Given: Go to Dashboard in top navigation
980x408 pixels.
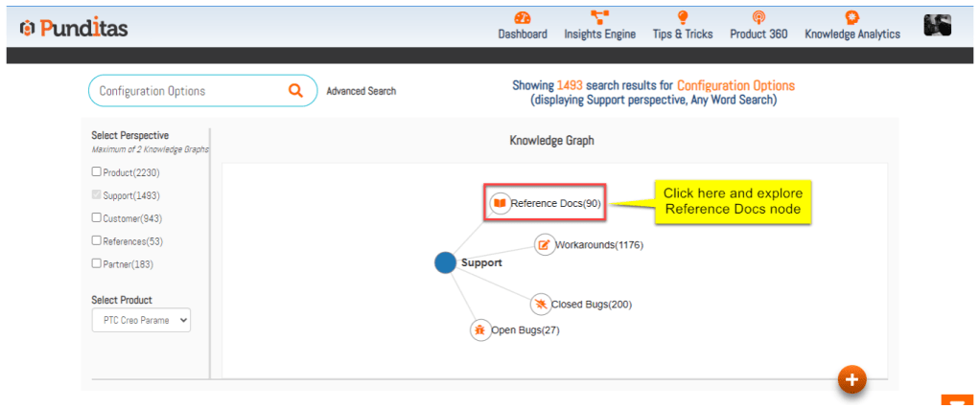Looking at the screenshot, I should click(523, 26).
